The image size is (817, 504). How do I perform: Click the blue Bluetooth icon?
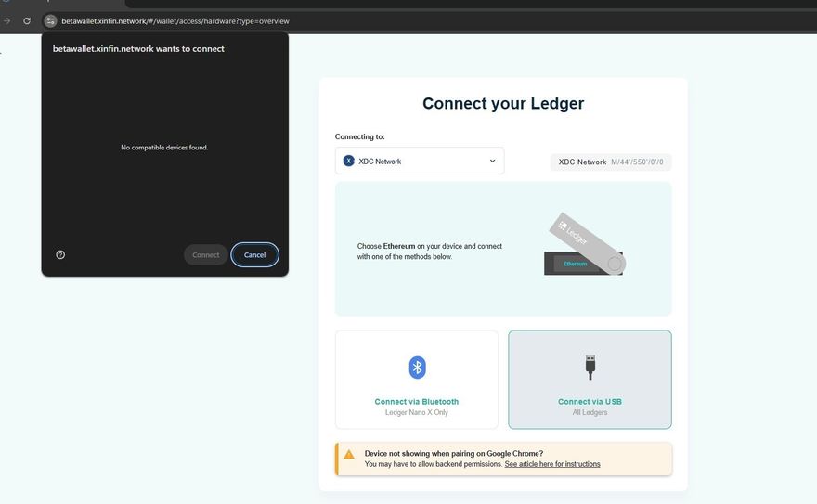point(417,368)
